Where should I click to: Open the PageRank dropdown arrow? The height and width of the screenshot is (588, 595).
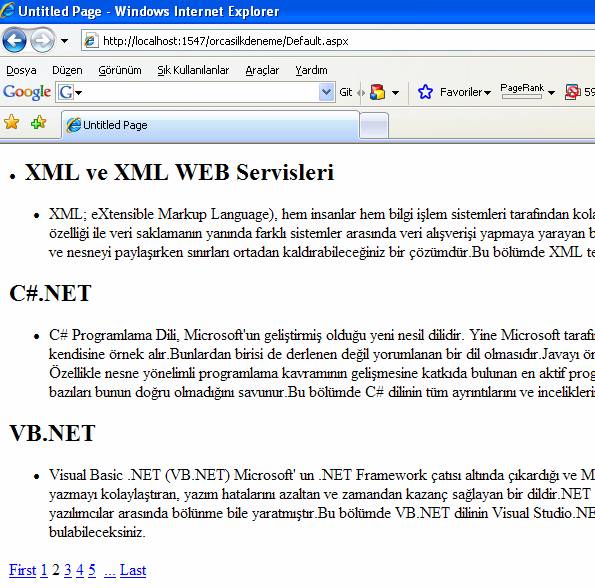pyautogui.click(x=551, y=92)
